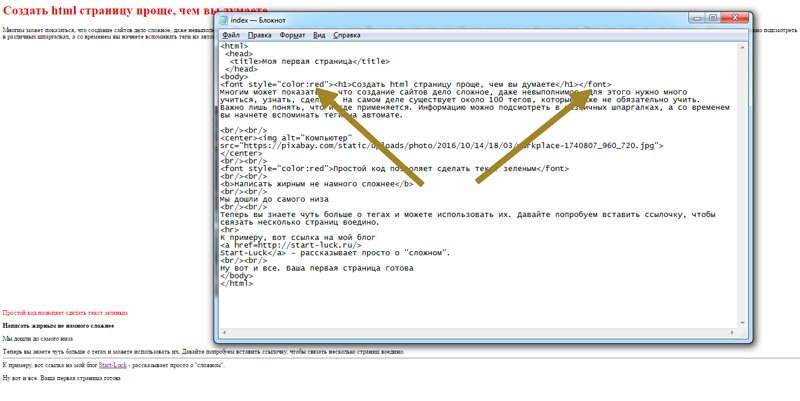Open the Файл menu
This screenshot has width=800, height=401.
pyautogui.click(x=230, y=35)
